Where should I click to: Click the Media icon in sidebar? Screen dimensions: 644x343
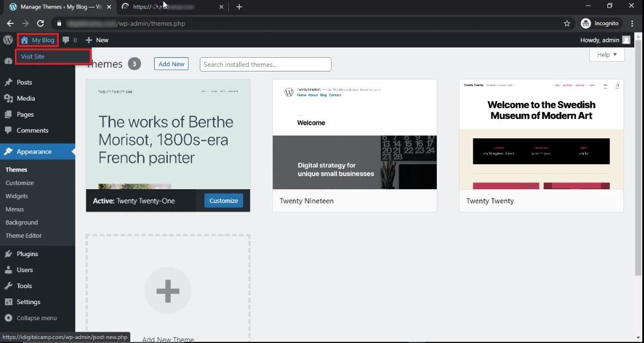(x=8, y=98)
